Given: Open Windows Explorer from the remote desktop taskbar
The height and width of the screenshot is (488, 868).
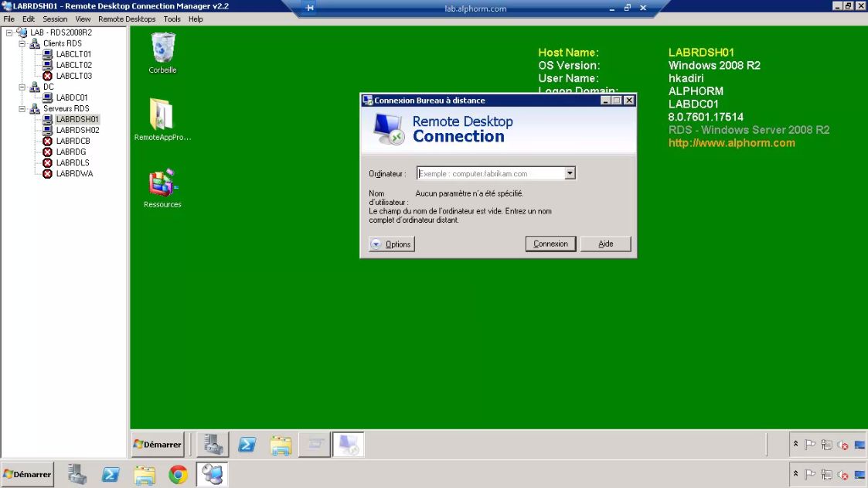Looking at the screenshot, I should click(x=280, y=445).
